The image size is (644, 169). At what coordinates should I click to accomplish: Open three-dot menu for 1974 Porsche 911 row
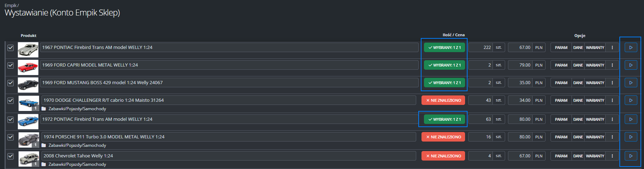point(612,137)
